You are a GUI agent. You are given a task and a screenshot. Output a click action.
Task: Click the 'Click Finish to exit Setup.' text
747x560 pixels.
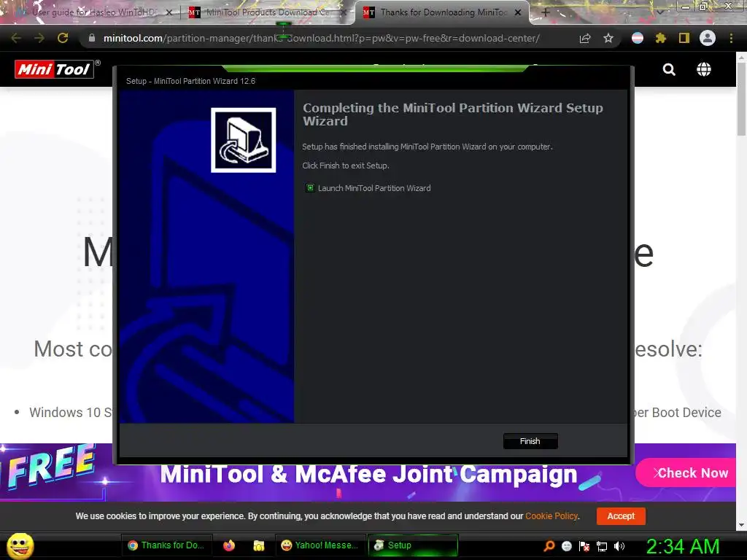346,166
